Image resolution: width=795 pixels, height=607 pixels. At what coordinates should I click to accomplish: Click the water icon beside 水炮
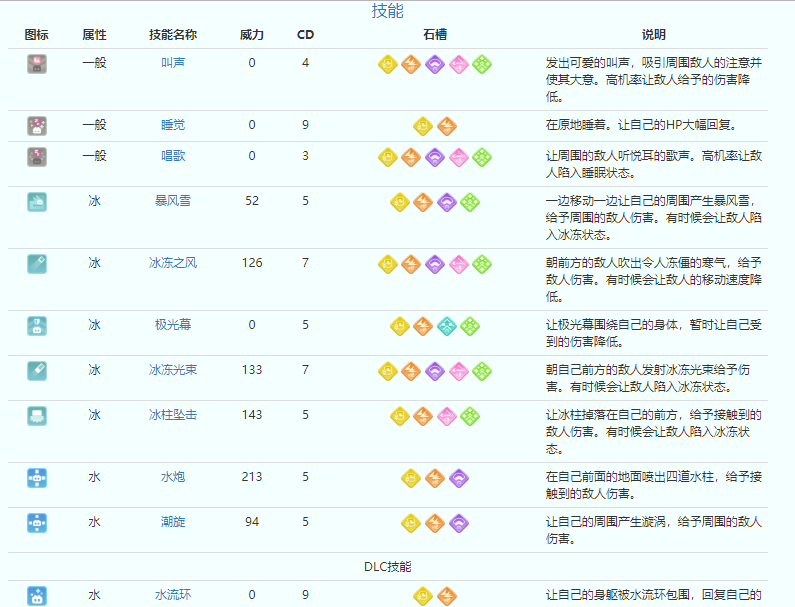click(37, 477)
